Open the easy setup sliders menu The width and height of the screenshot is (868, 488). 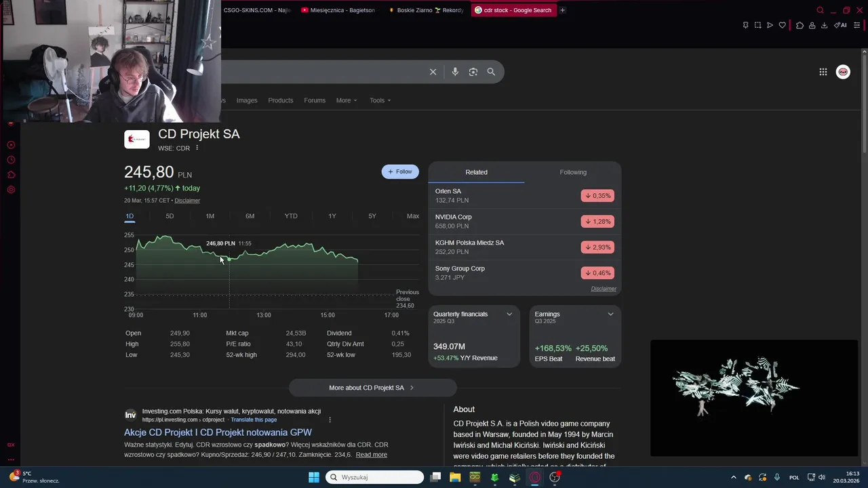(x=857, y=25)
